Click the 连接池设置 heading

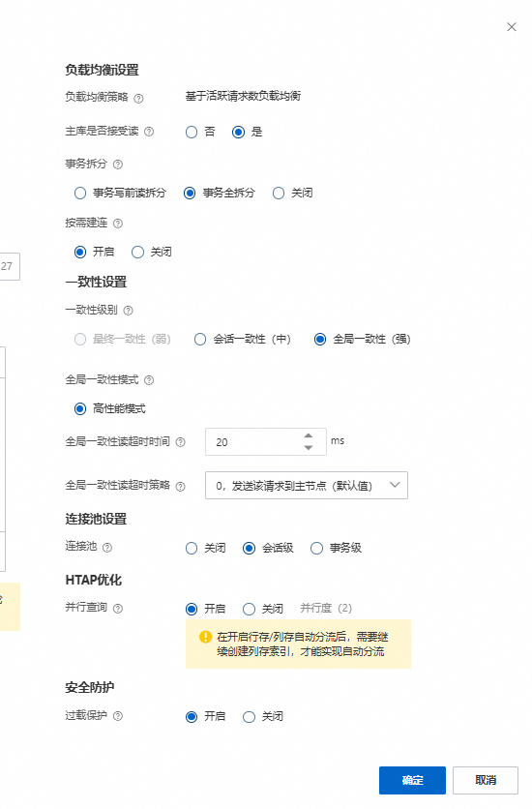pos(96,519)
